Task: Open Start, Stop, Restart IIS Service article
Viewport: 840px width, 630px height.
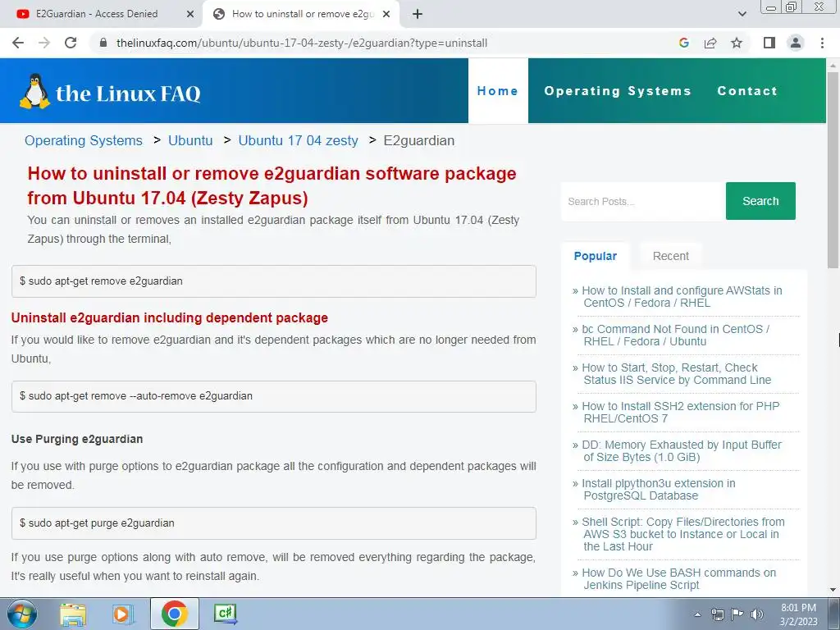Action: click(676, 374)
